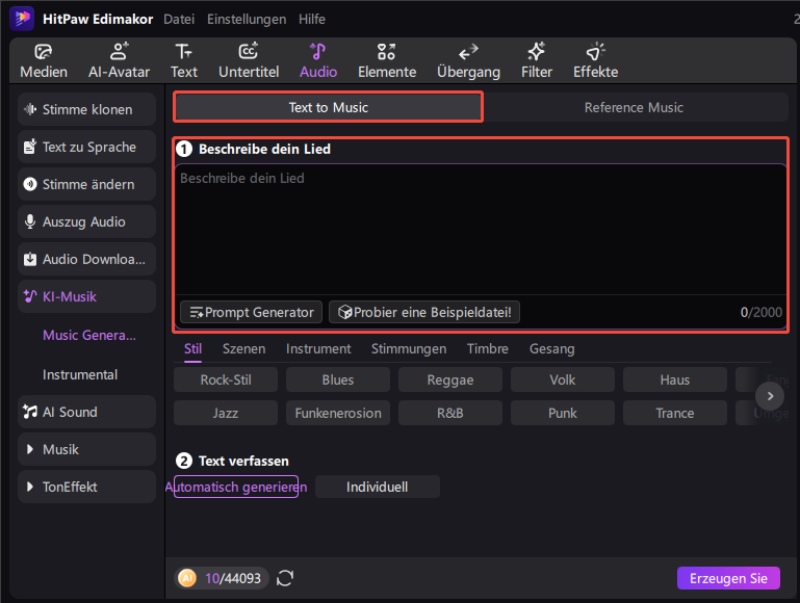800x603 pixels.
Task: Switch to the Text to Music tab
Action: point(328,107)
